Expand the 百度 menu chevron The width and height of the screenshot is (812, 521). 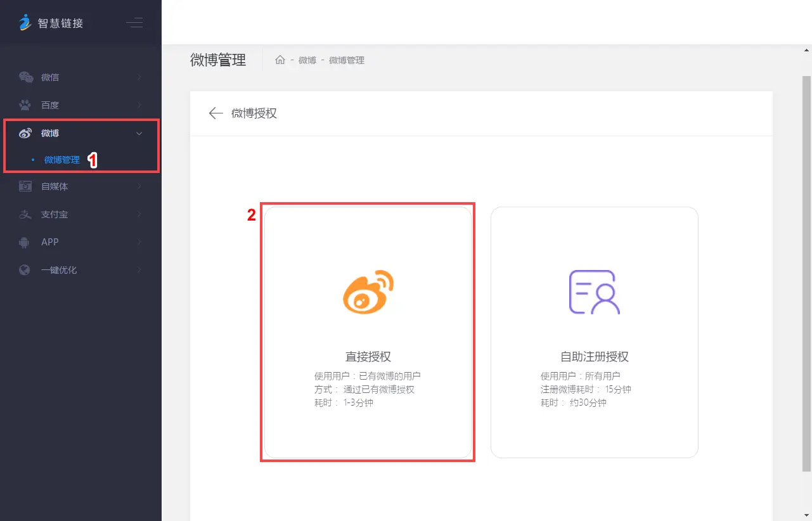point(139,105)
